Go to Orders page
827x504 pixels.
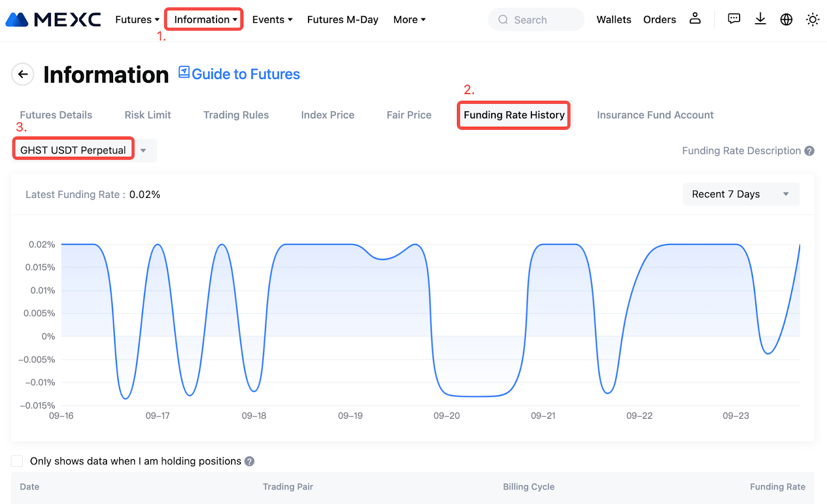point(659,20)
